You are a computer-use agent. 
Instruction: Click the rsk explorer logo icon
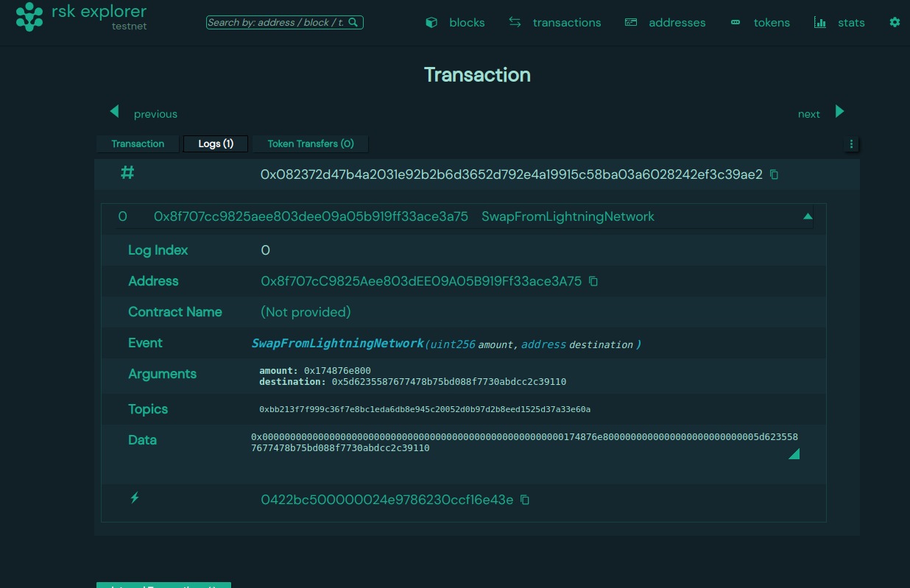pyautogui.click(x=29, y=17)
